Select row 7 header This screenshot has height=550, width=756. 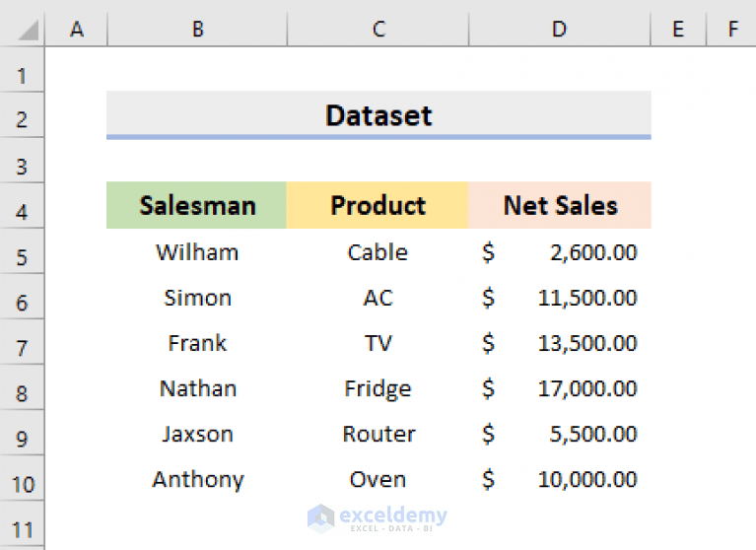click(x=22, y=342)
